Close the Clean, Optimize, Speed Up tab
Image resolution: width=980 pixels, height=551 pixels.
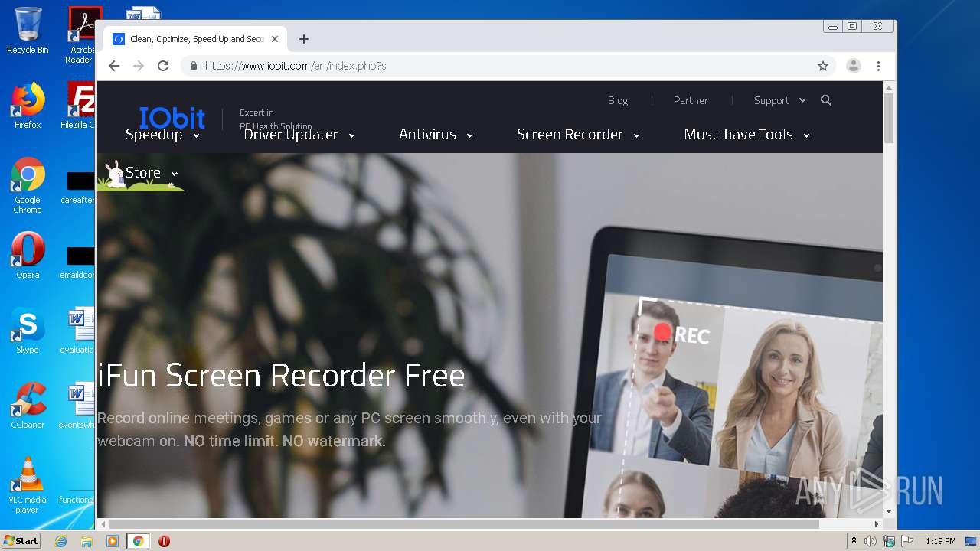pyautogui.click(x=275, y=39)
